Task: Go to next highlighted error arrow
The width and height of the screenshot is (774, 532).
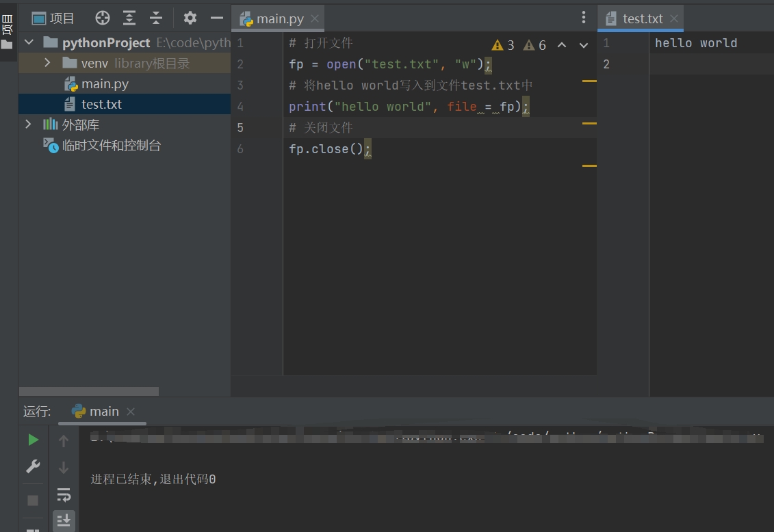Action: (x=584, y=45)
